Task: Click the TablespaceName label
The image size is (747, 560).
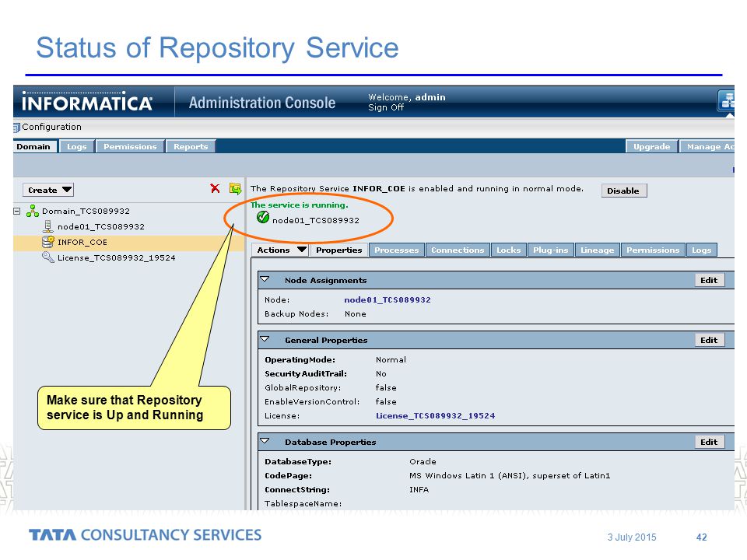Action: pyautogui.click(x=303, y=503)
